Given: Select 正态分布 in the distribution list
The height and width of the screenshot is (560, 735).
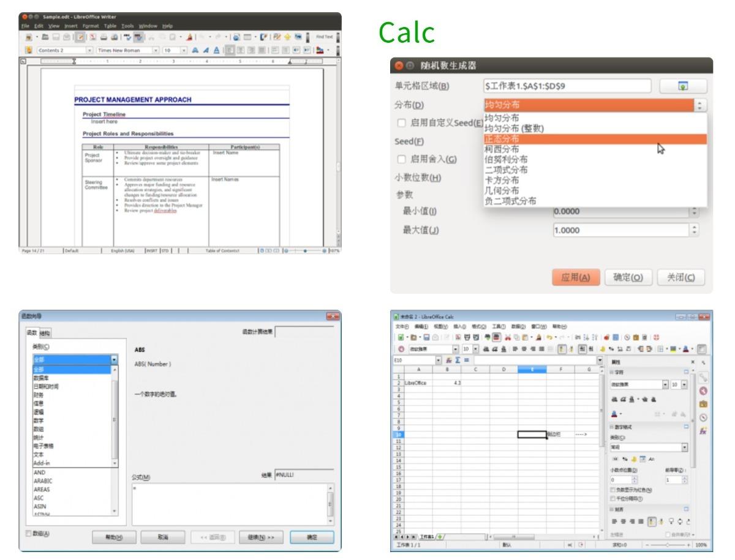Looking at the screenshot, I should click(595, 139).
